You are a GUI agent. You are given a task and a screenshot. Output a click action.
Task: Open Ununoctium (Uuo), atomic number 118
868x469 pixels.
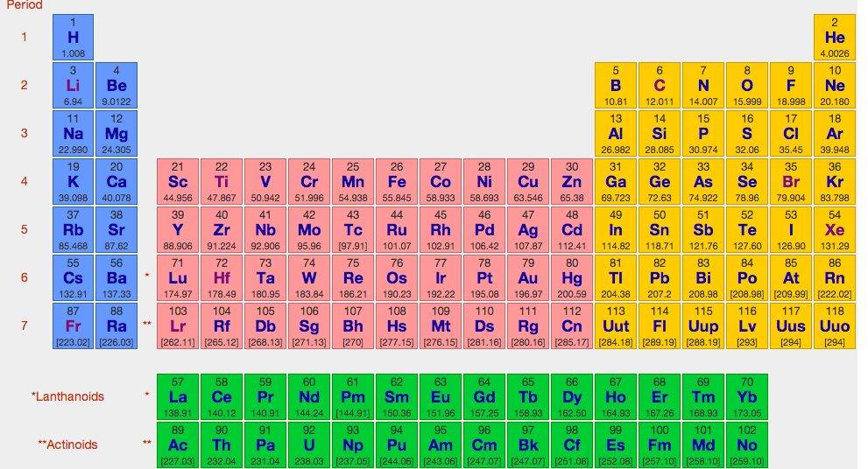(x=835, y=326)
